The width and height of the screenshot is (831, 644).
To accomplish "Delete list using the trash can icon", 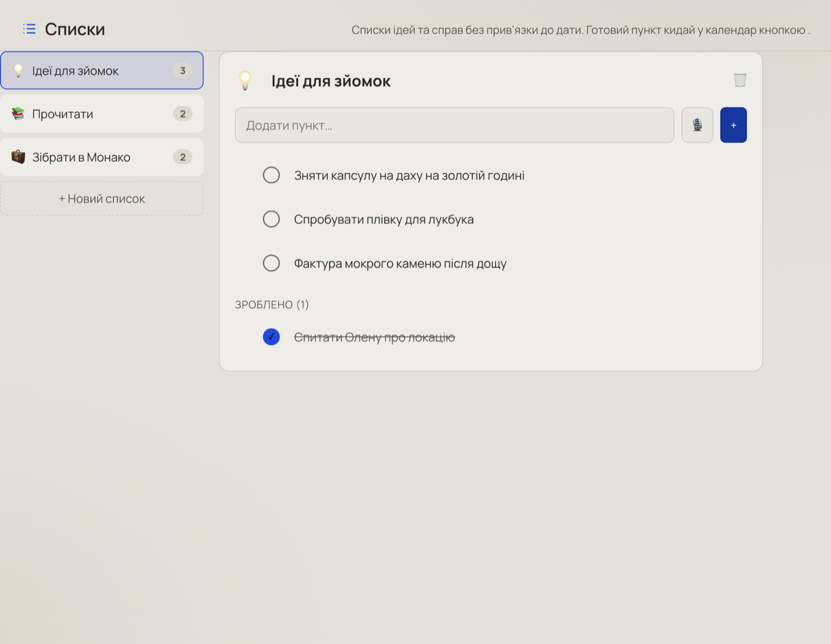I will 740,80.
